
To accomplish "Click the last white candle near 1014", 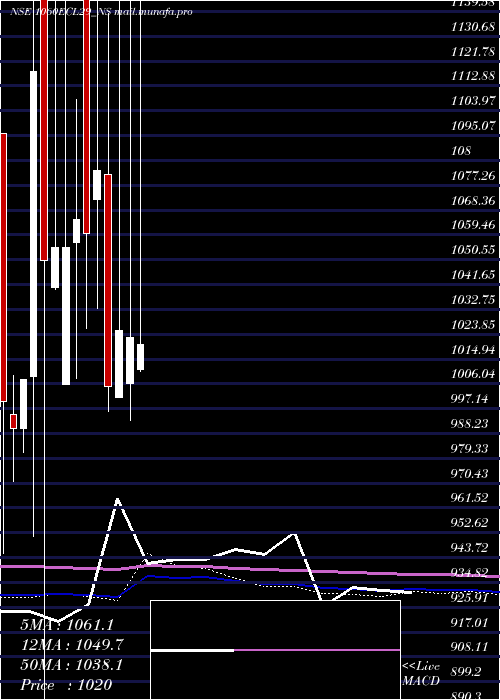I will click(140, 357).
